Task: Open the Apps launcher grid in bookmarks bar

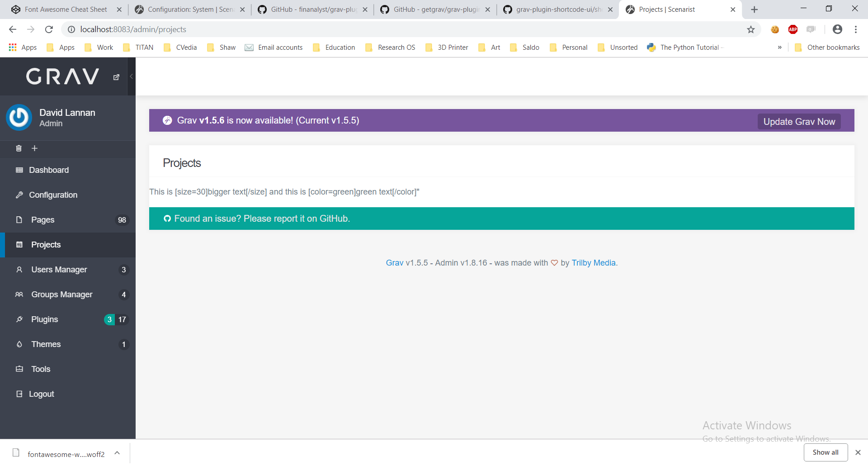Action: (23, 48)
